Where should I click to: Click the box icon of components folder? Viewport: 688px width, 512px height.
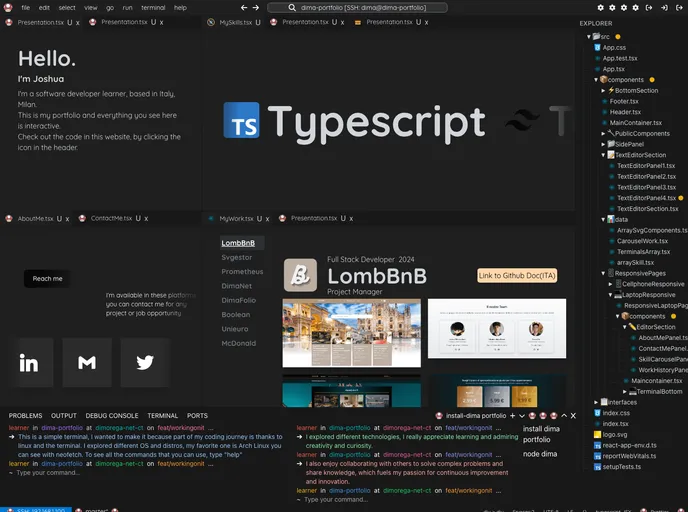[x=603, y=79]
